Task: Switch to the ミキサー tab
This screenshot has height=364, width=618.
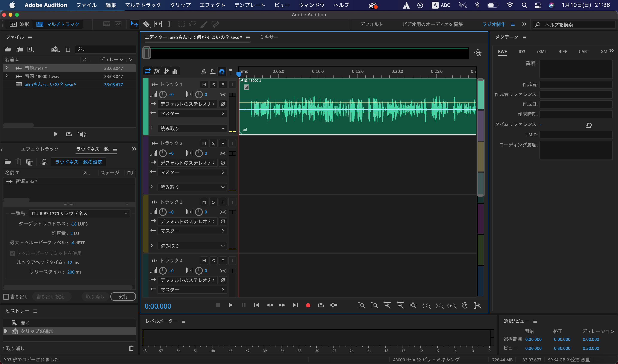Action: pos(269,37)
